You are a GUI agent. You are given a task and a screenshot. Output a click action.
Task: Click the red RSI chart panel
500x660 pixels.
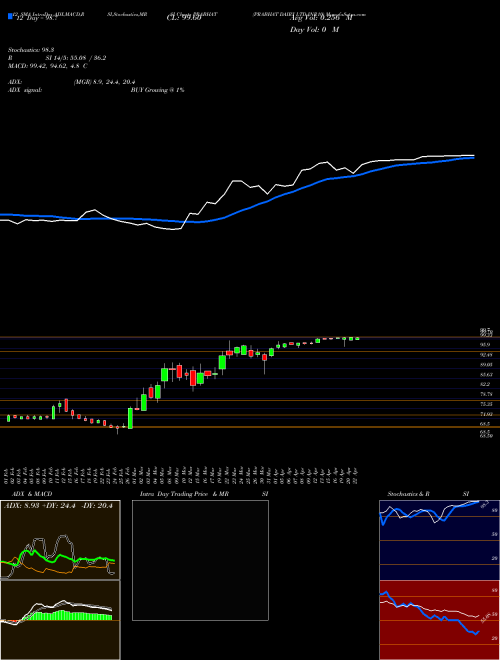point(439,620)
